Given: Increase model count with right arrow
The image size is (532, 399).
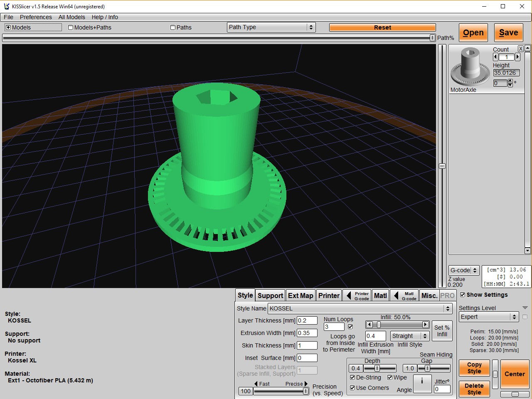Looking at the screenshot, I should coord(517,57).
